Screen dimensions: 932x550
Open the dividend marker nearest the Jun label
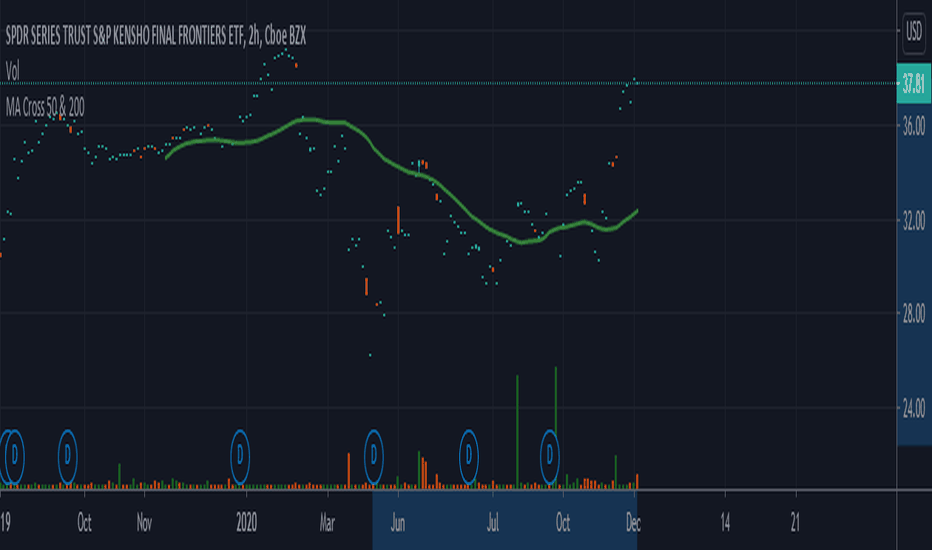[374, 456]
